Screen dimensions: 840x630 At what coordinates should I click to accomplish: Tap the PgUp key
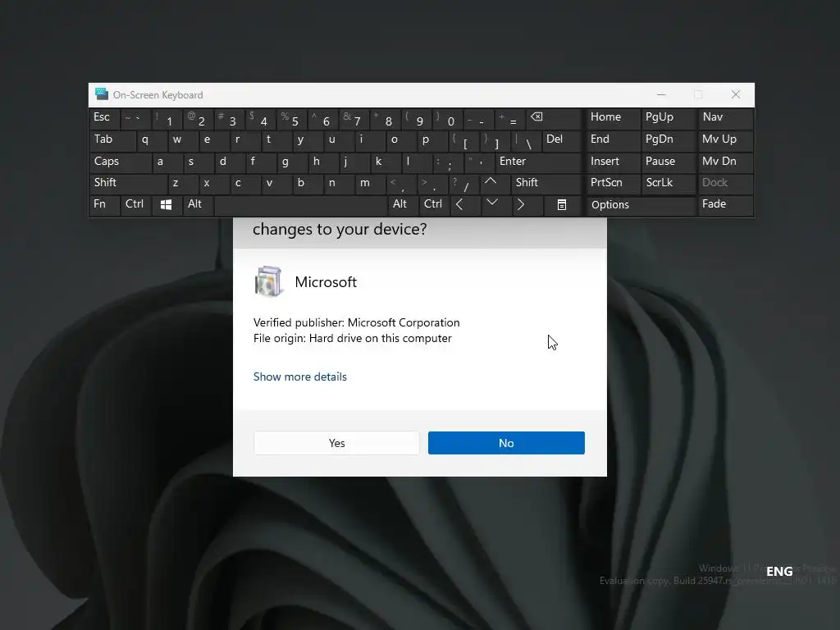point(668,118)
